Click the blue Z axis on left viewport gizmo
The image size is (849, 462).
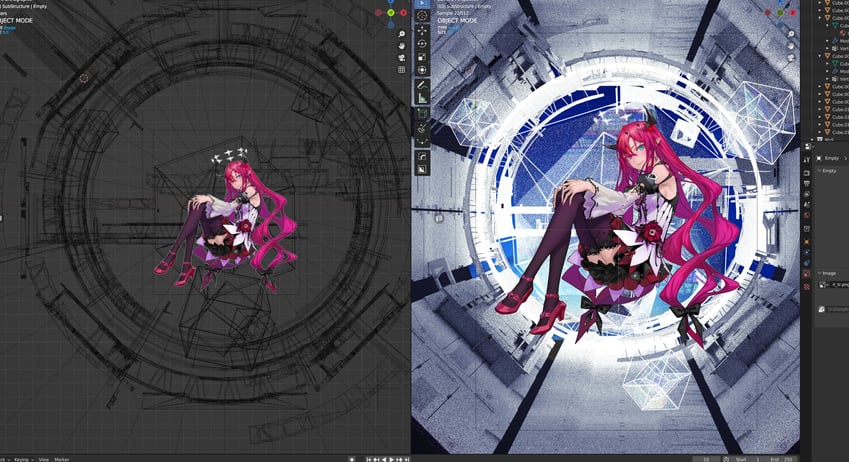pos(391,1)
